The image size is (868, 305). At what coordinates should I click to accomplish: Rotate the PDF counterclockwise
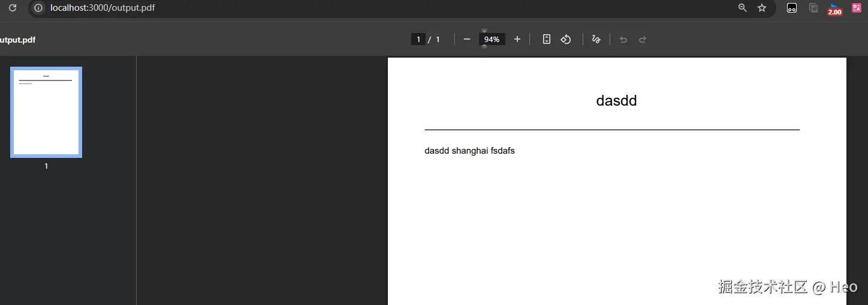point(566,40)
